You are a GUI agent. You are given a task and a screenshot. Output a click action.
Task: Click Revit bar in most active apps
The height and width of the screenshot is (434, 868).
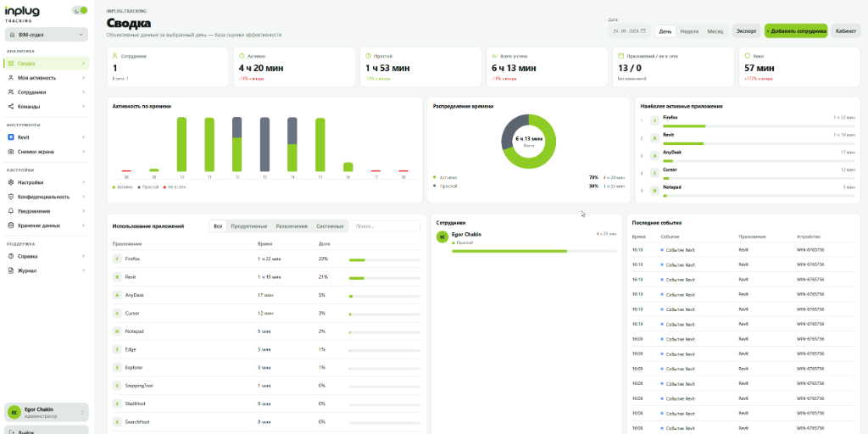click(759, 143)
